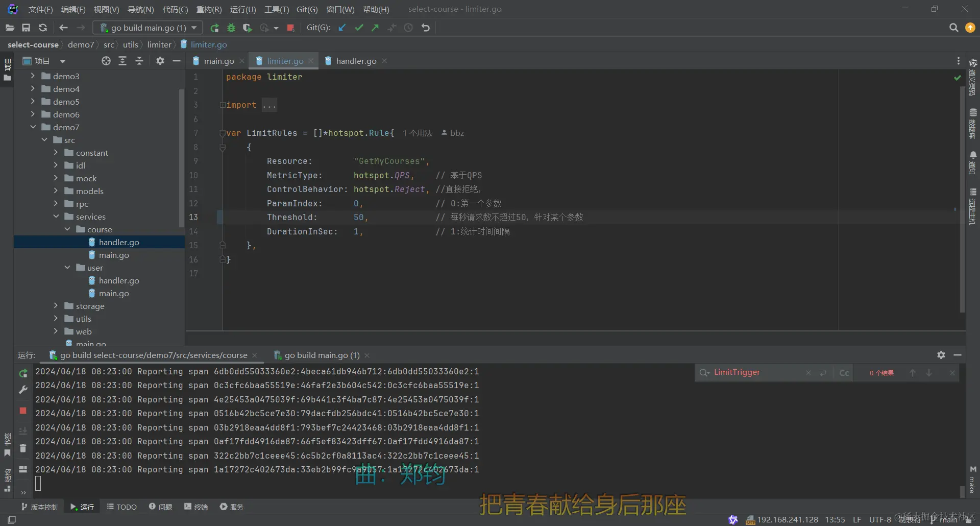Open the 服务 tool window
This screenshot has width=980, height=526.
point(232,507)
